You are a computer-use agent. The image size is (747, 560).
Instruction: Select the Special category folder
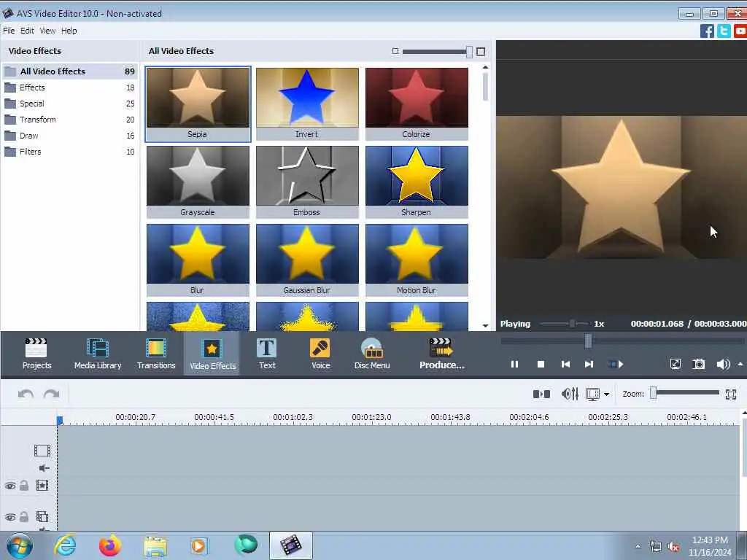tap(70, 104)
